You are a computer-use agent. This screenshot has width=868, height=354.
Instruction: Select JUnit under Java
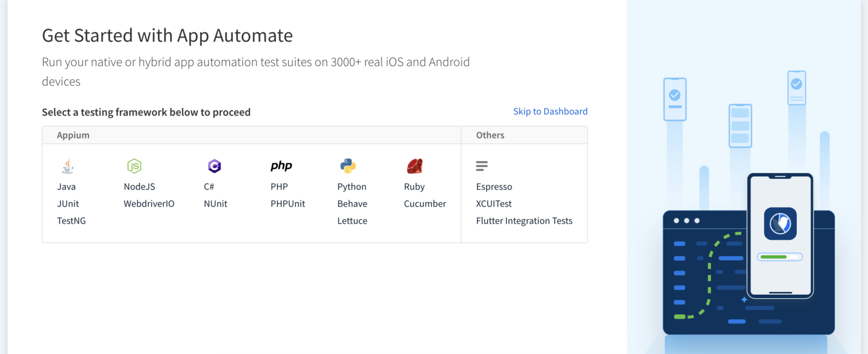click(68, 203)
